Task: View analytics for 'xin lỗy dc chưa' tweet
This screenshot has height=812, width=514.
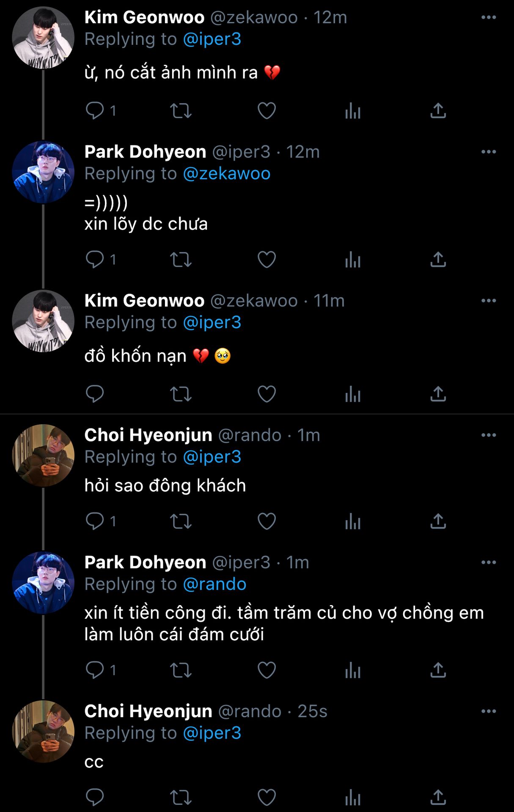Action: [x=352, y=260]
